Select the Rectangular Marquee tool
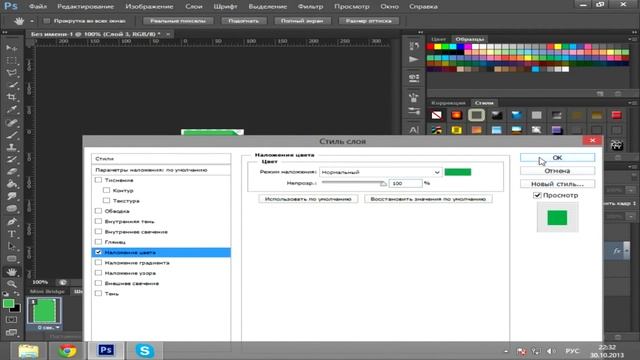640x360 pixels. coord(11,60)
